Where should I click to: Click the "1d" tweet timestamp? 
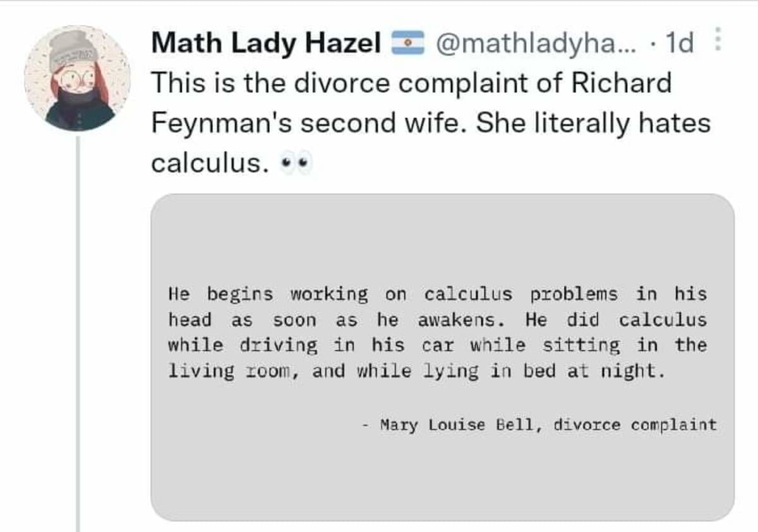pos(679,43)
